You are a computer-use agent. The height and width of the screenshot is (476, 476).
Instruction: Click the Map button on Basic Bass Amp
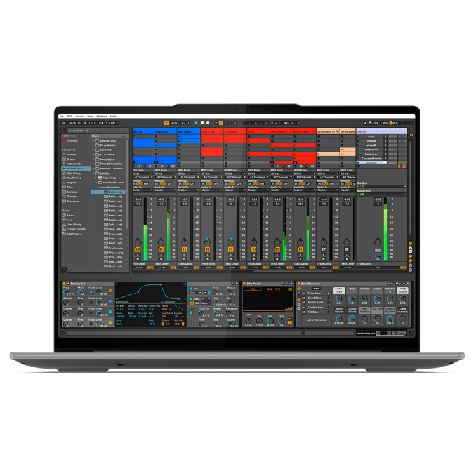pyautogui.click(x=399, y=284)
